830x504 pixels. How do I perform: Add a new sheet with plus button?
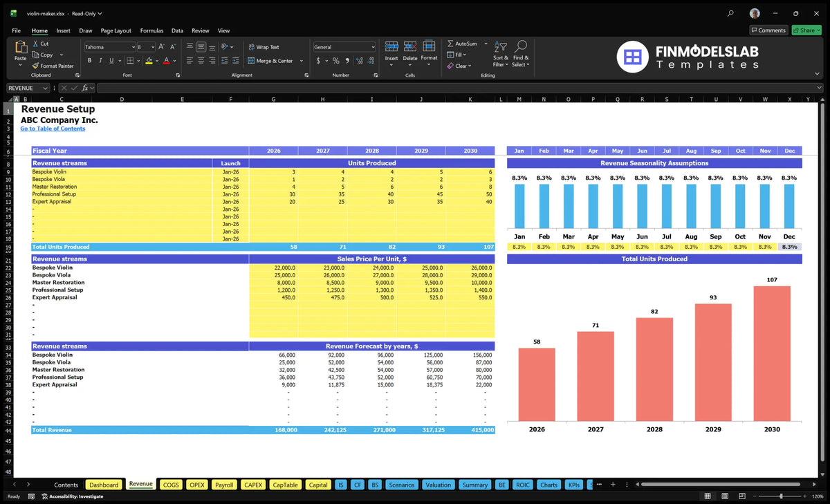[x=612, y=485]
